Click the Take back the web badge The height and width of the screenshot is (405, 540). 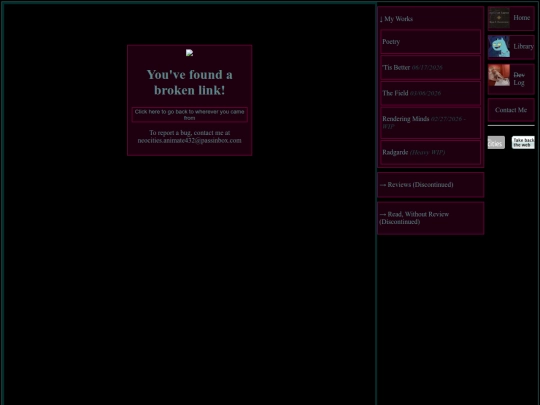tap(523, 142)
